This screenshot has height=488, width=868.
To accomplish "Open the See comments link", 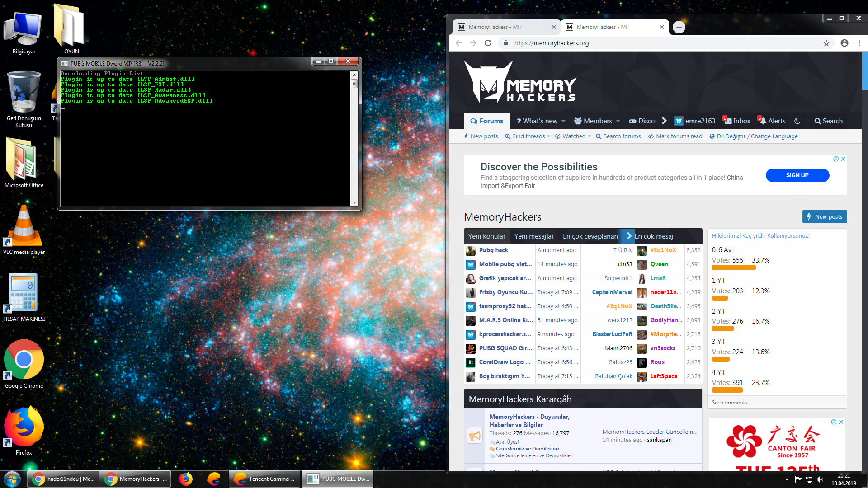I will point(731,403).
